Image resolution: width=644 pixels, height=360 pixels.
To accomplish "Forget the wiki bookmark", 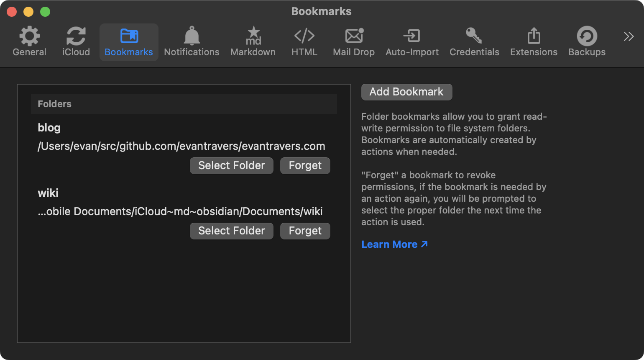I will [x=305, y=231].
